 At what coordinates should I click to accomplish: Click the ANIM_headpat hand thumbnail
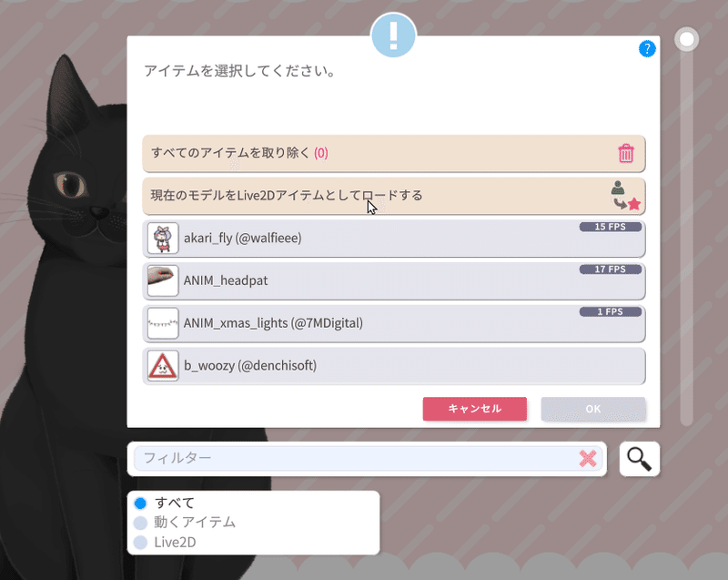[163, 280]
